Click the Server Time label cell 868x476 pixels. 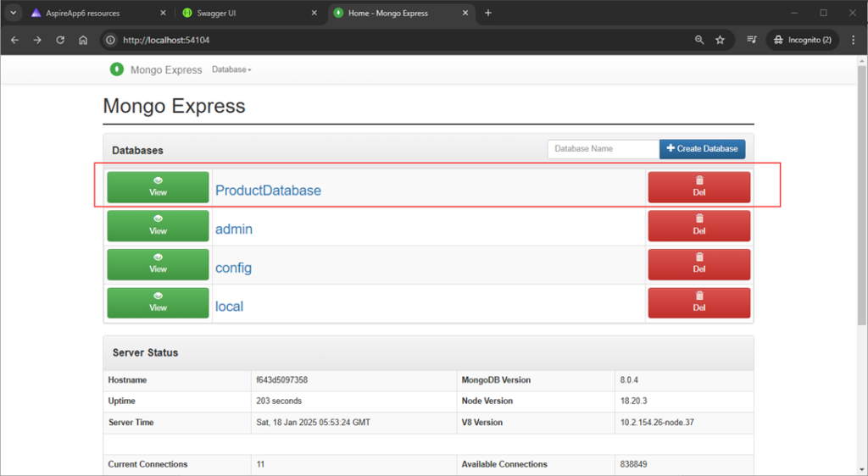pos(177,423)
